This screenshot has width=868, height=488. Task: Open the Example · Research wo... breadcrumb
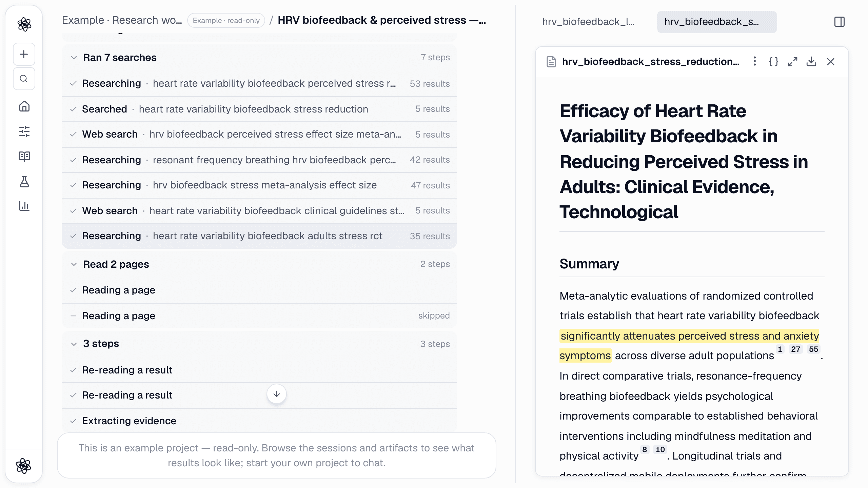click(122, 20)
